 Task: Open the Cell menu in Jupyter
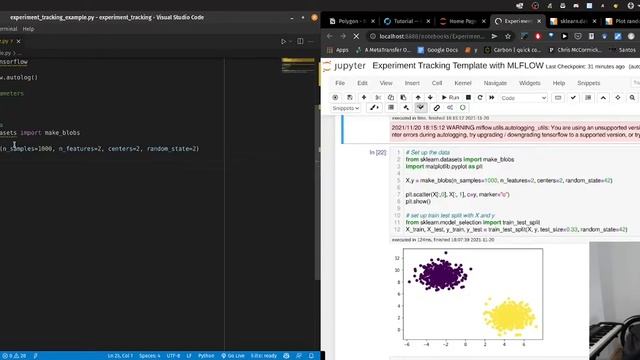coord(437,83)
